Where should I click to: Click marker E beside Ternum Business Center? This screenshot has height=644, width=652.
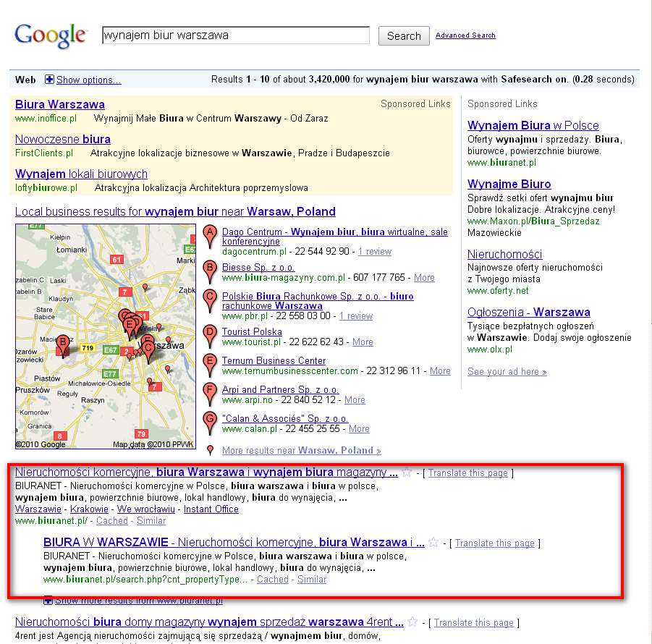coord(210,365)
